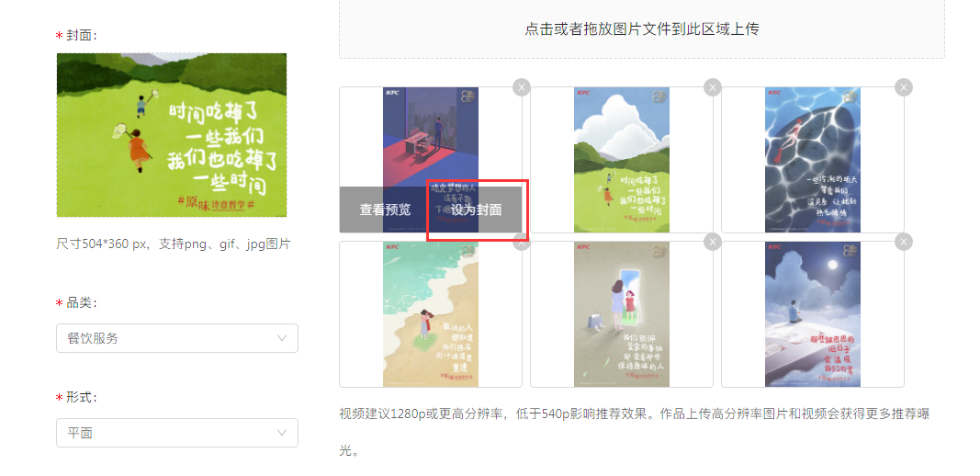
Task: Click 设为封面 on first poster
Action: (477, 210)
